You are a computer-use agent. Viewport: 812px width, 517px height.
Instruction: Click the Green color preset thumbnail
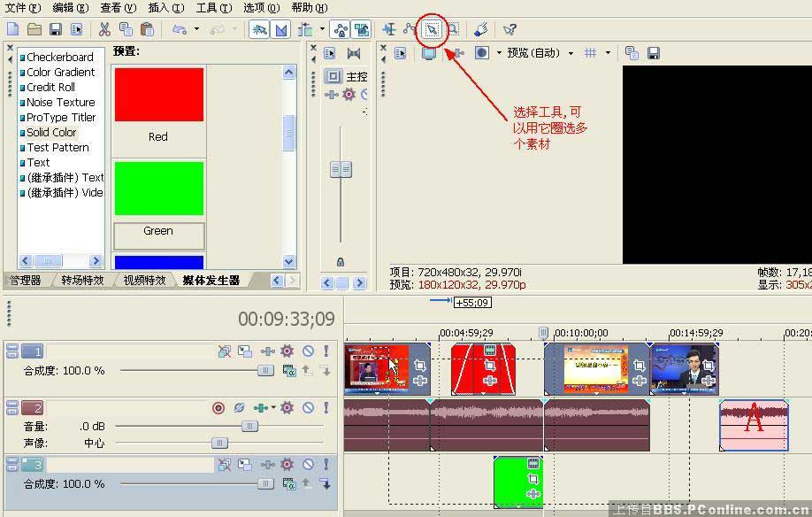click(x=158, y=188)
